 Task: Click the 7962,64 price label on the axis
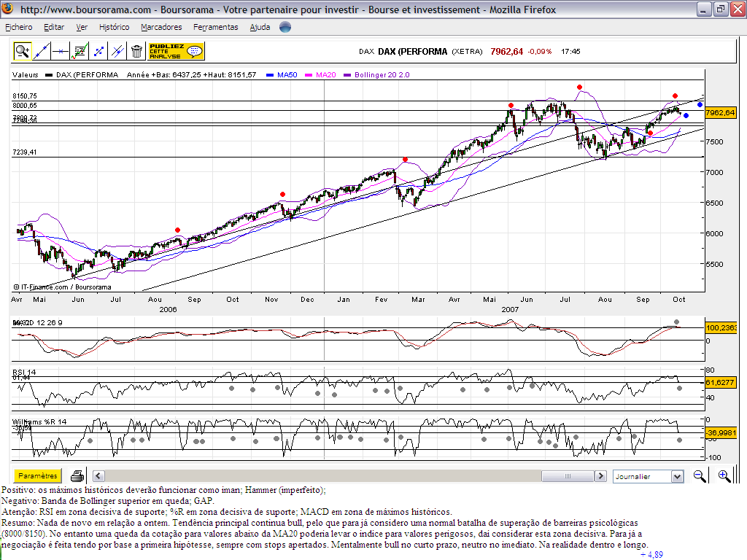[720, 113]
